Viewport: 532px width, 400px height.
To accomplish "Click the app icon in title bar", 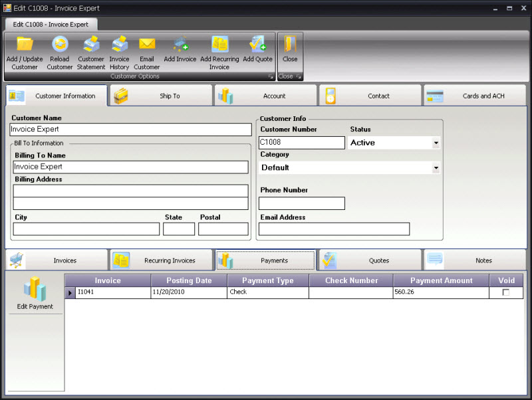I will tap(7, 8).
